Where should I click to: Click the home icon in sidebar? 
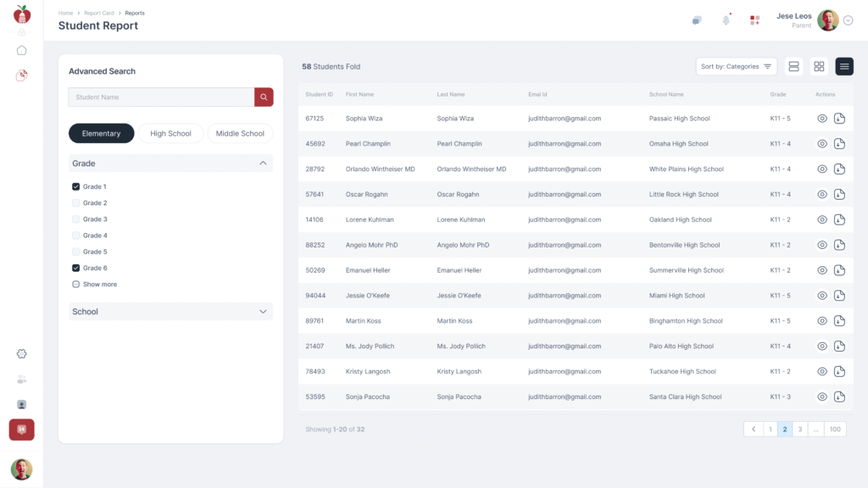pos(22,50)
